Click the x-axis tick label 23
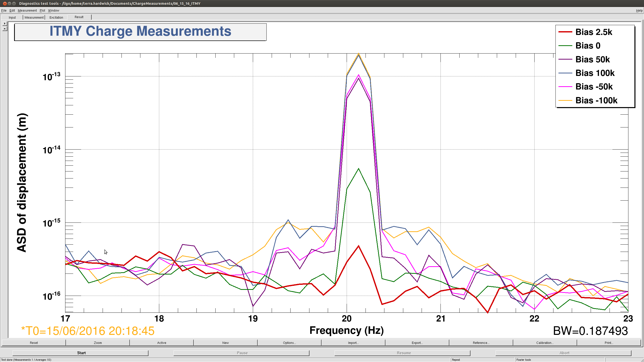 [x=628, y=319]
